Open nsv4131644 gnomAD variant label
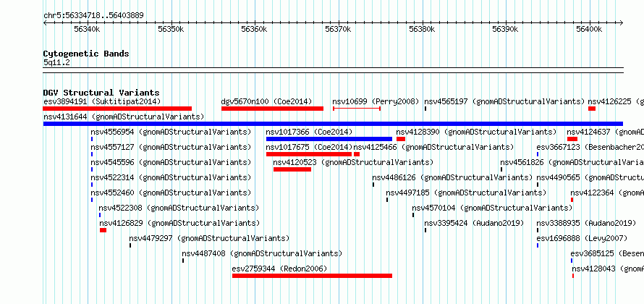 (124, 117)
